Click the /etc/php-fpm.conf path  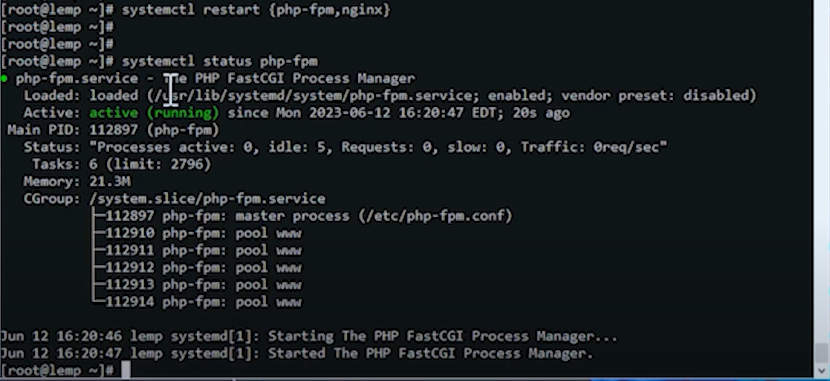pos(435,216)
